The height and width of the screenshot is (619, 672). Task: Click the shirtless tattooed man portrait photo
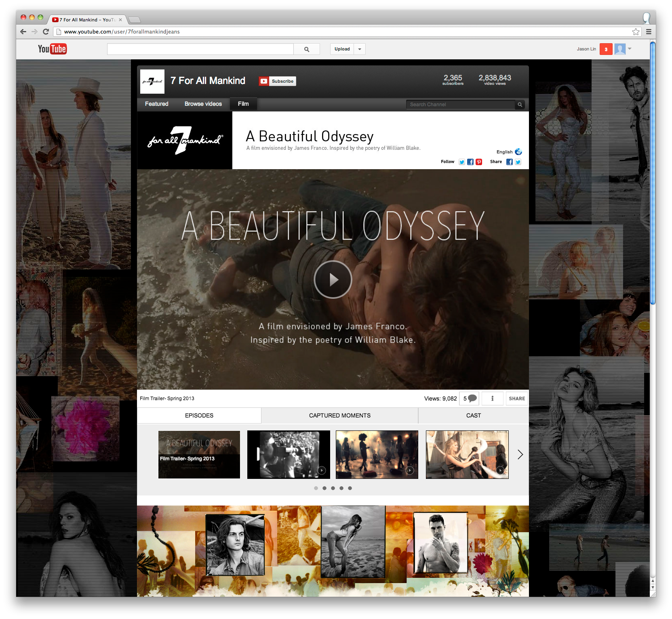(x=441, y=543)
